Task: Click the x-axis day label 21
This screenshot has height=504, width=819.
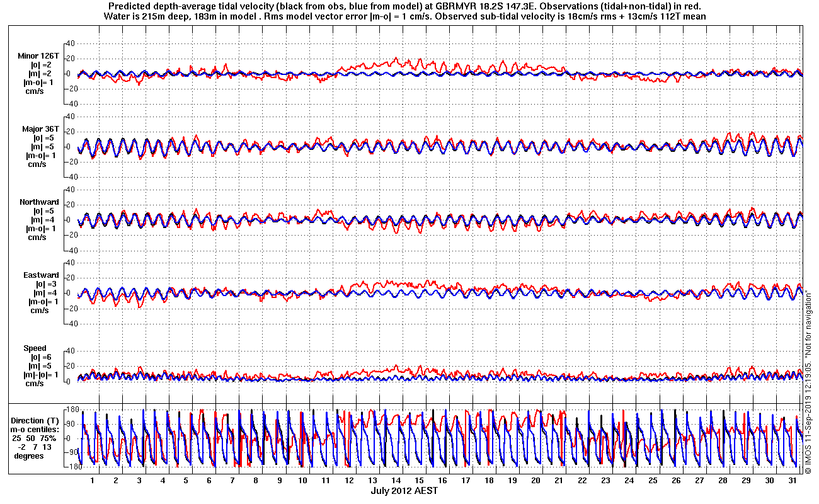Action: pos(559,481)
